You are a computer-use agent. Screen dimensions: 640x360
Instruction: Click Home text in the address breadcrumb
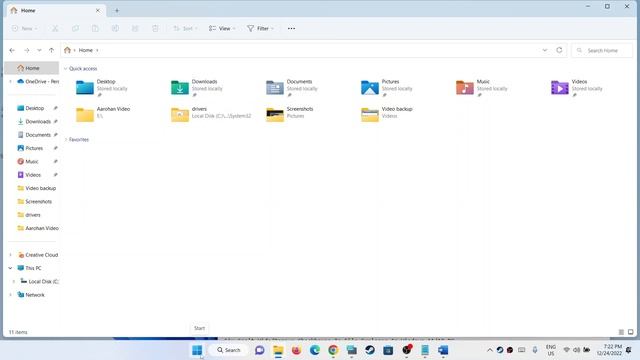pyautogui.click(x=86, y=50)
